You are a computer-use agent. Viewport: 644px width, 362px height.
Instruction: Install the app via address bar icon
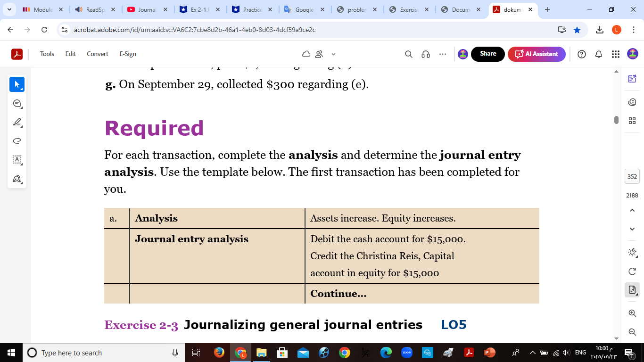pos(561,30)
